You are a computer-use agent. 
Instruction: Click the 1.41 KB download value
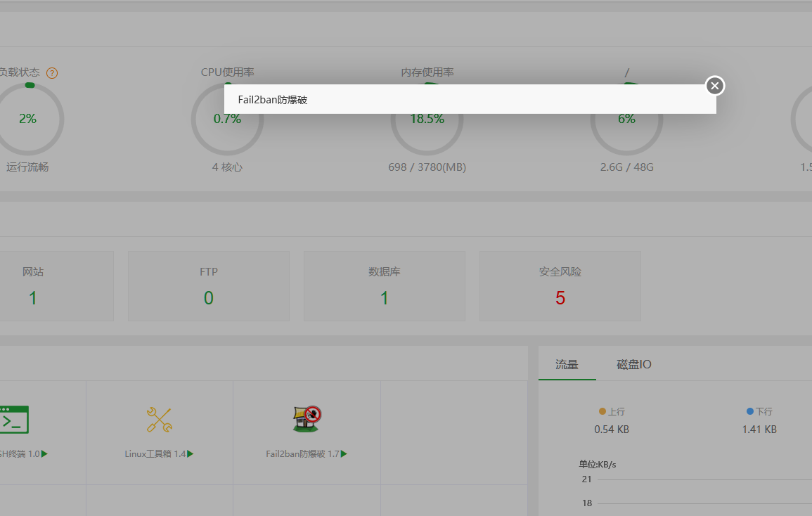[x=759, y=430]
